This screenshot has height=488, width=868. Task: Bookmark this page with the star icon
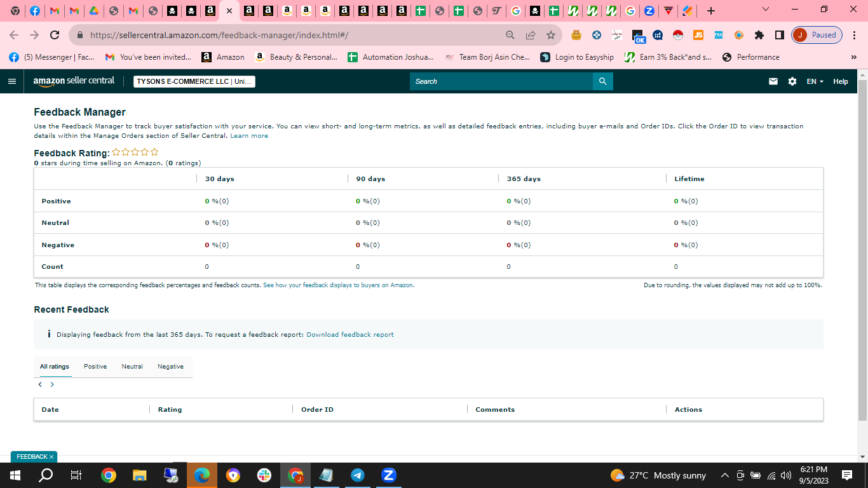click(x=551, y=35)
